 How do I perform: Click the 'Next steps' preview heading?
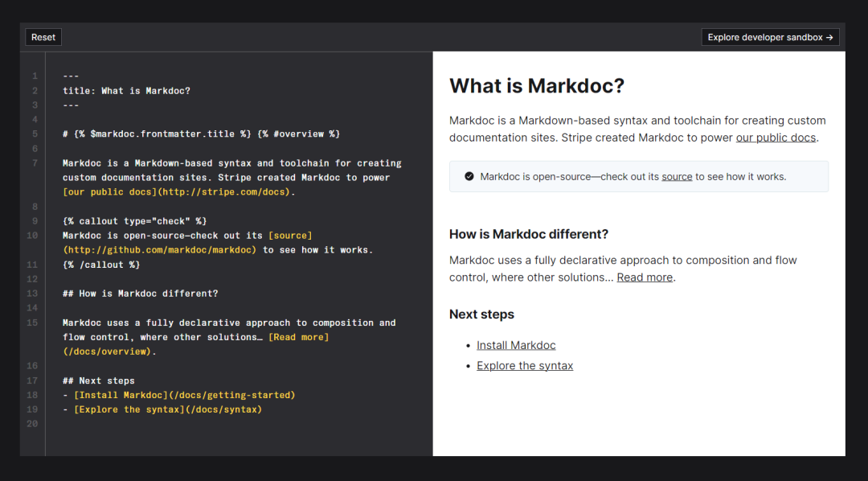coord(481,314)
